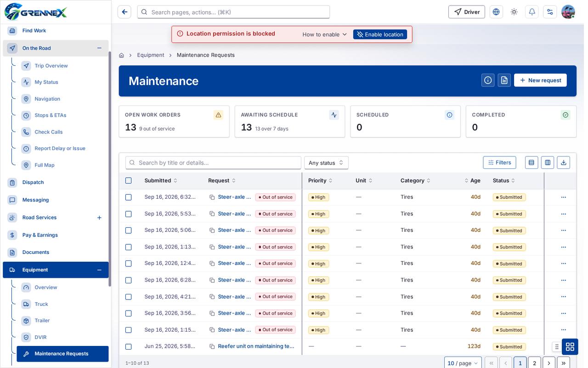Tick the select-all checkbox in table header
The width and height of the screenshot is (588, 368).
pyautogui.click(x=129, y=180)
